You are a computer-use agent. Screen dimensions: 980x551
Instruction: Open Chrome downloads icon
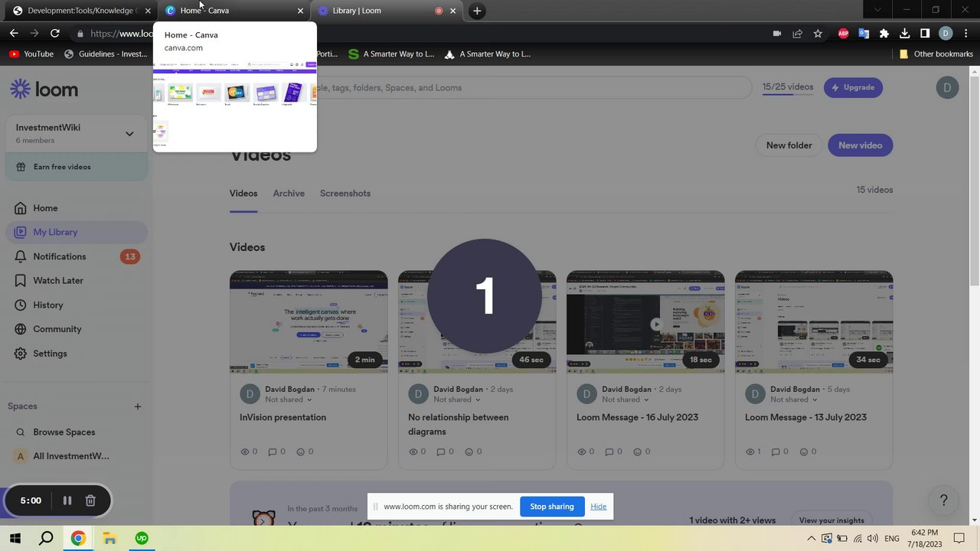(904, 34)
